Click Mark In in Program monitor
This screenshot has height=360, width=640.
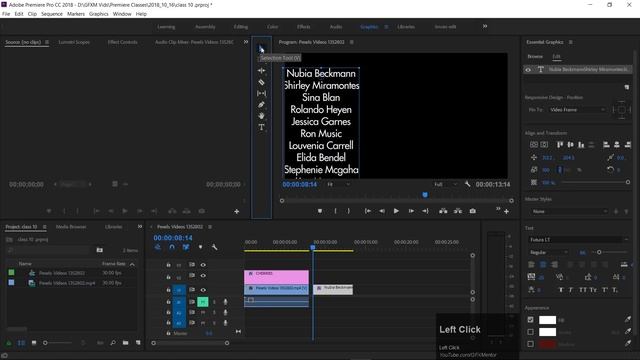335,211
